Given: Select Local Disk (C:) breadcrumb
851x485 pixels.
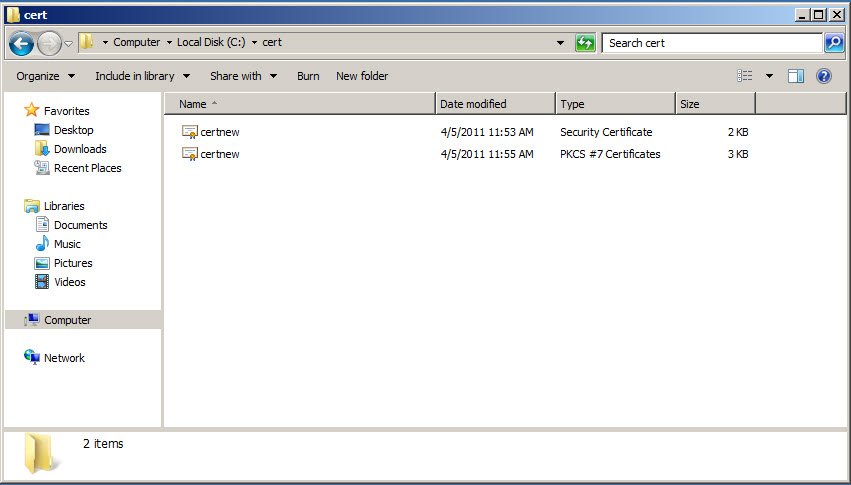Looking at the screenshot, I should click(x=211, y=42).
